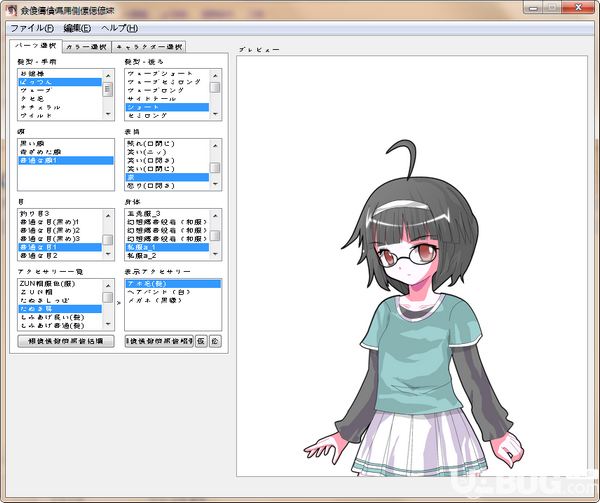Screen dimensions: 600x503
Task: Open the ヘルプ(H) menu
Action: tap(120, 28)
